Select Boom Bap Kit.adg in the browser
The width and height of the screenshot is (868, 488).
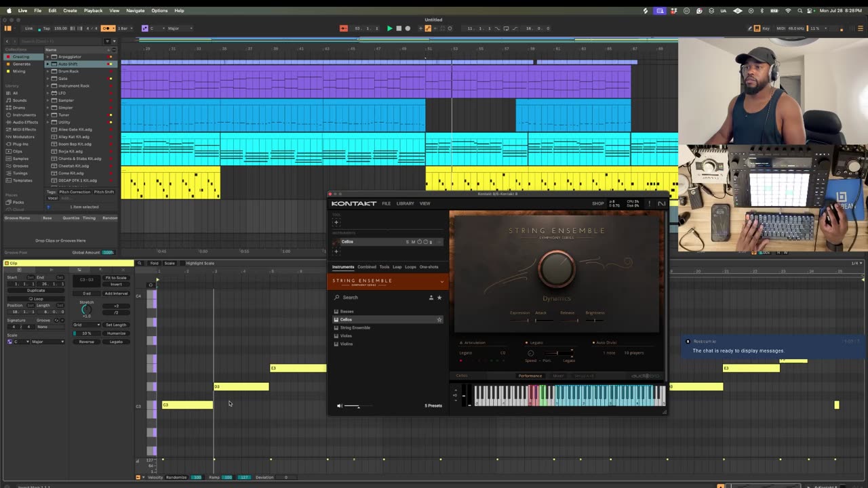[75, 144]
